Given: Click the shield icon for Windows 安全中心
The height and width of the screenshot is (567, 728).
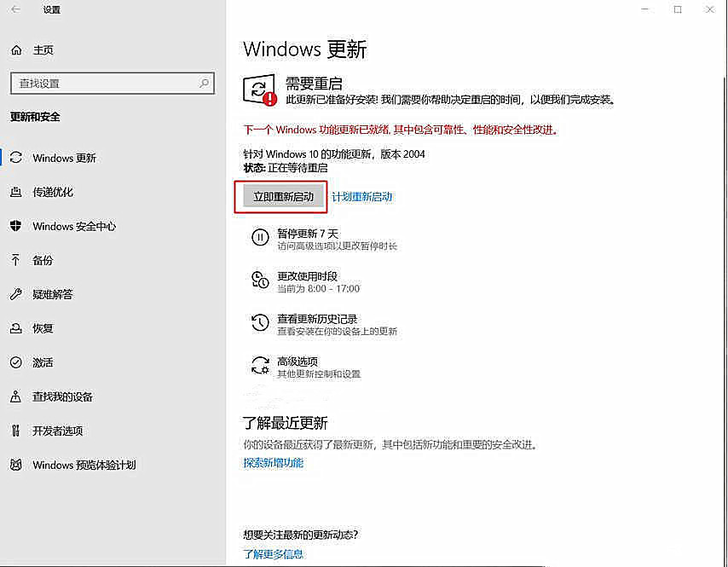Looking at the screenshot, I should click(x=16, y=226).
